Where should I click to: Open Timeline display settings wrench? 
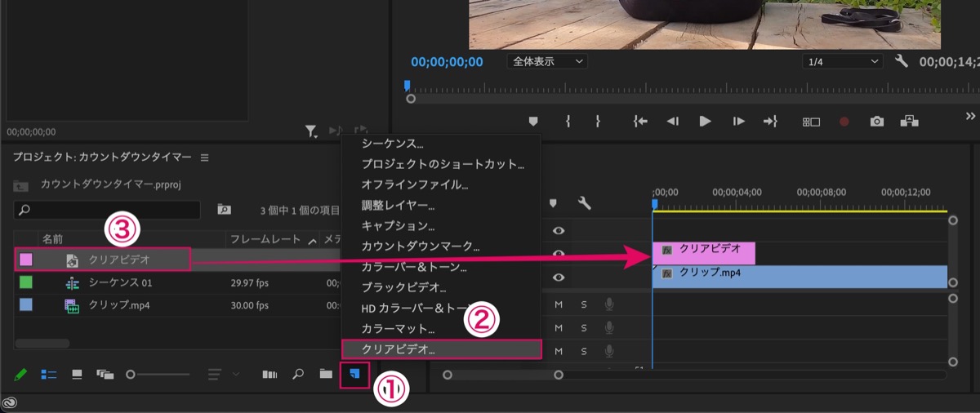pos(584,203)
